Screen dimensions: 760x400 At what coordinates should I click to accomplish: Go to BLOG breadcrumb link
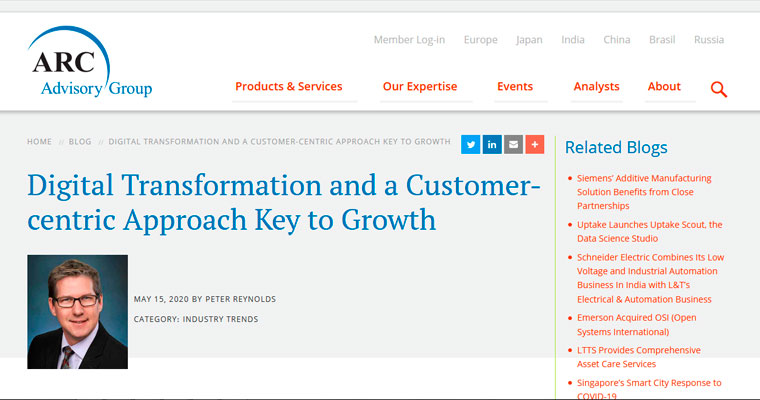coord(80,142)
